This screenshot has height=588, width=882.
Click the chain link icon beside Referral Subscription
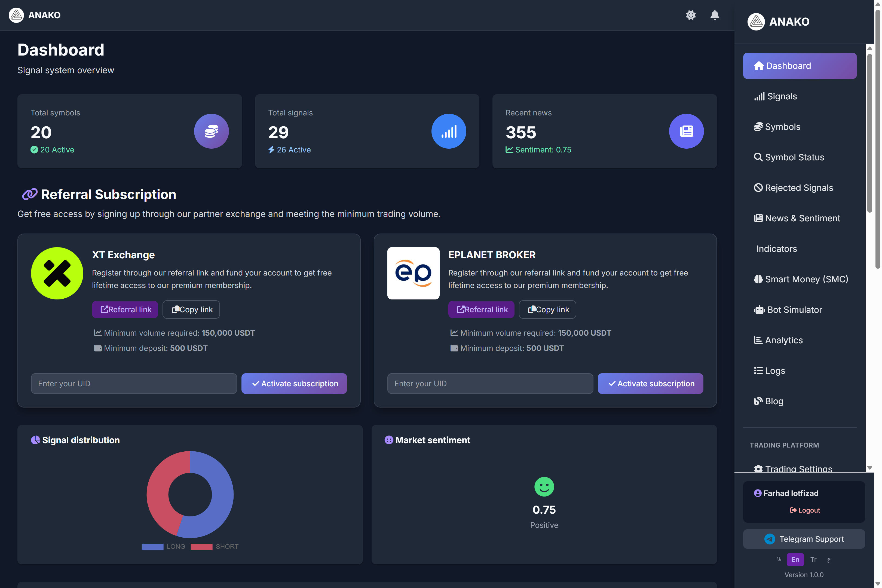[30, 194]
